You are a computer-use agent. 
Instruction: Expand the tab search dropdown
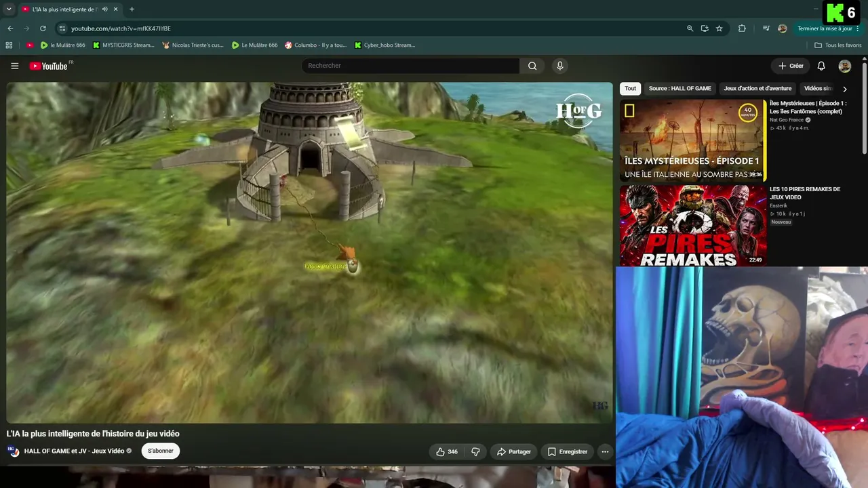point(9,9)
